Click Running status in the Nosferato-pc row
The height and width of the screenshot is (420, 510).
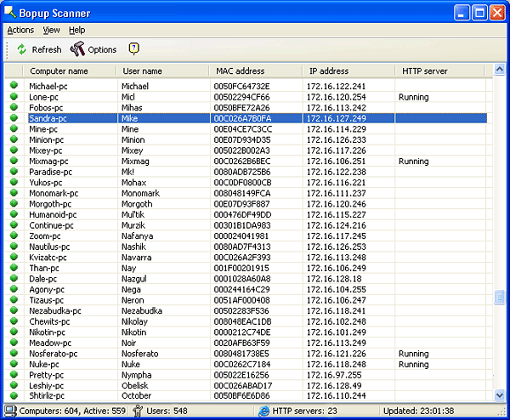pyautogui.click(x=414, y=354)
